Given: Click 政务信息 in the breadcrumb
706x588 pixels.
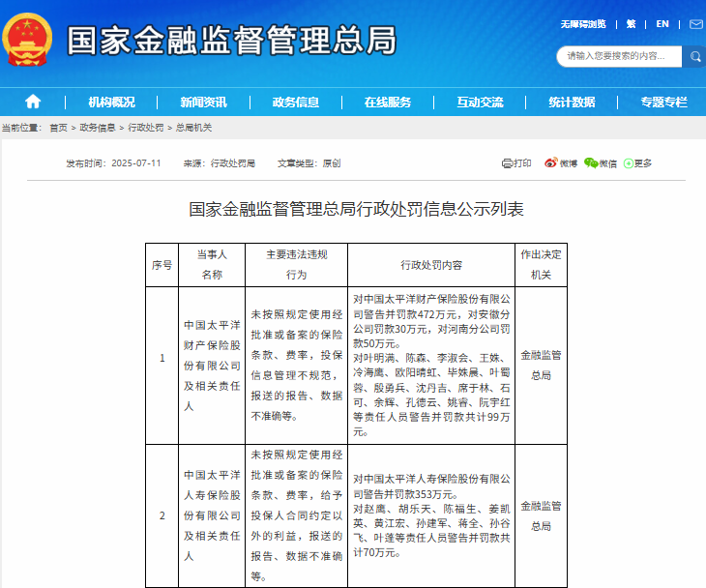Looking at the screenshot, I should (x=98, y=128).
